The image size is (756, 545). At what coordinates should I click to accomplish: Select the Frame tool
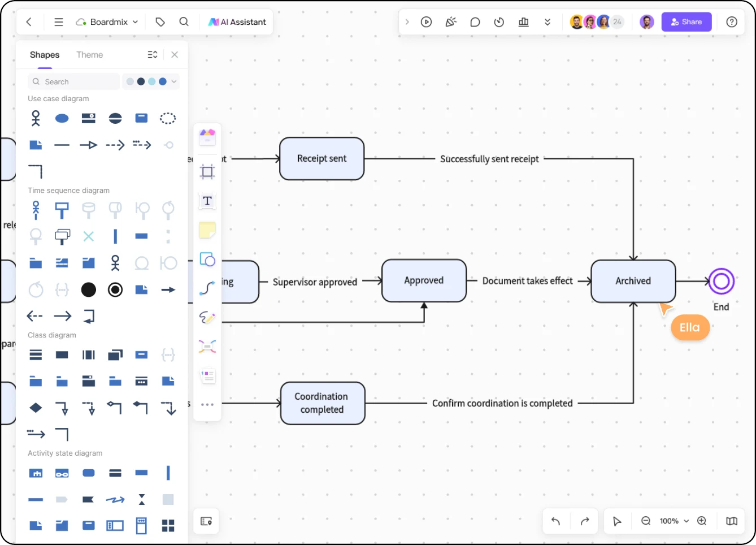pyautogui.click(x=207, y=172)
